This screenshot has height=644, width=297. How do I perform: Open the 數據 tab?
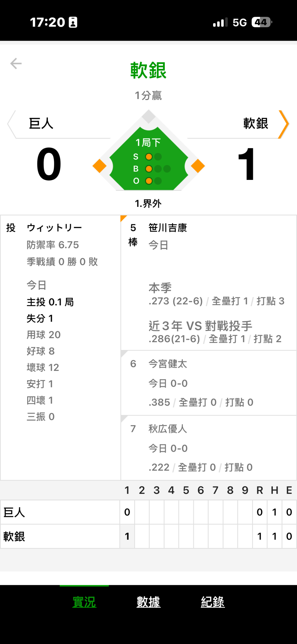pyautogui.click(x=148, y=602)
